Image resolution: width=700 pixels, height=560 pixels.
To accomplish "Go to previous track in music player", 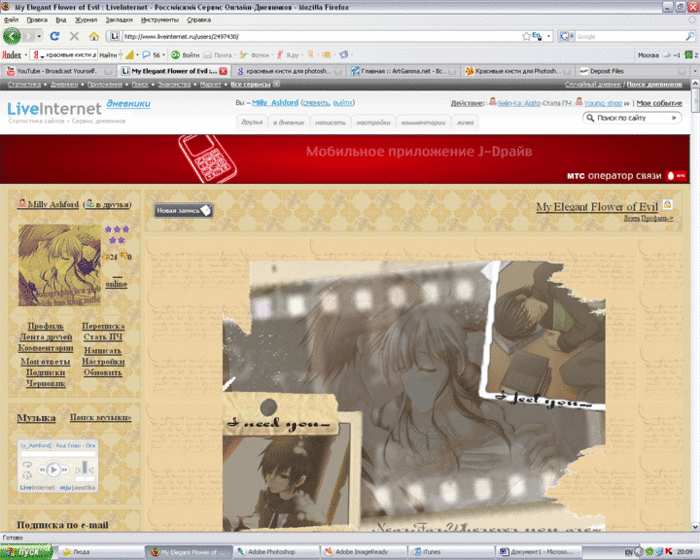I will [x=42, y=470].
